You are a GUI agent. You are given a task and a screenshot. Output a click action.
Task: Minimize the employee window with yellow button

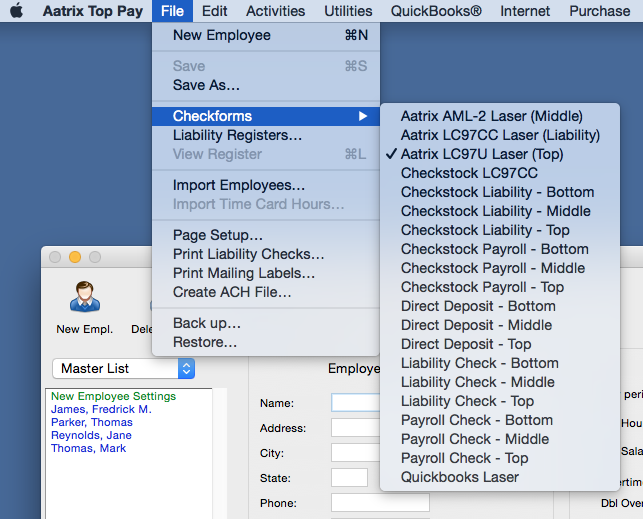(75, 257)
